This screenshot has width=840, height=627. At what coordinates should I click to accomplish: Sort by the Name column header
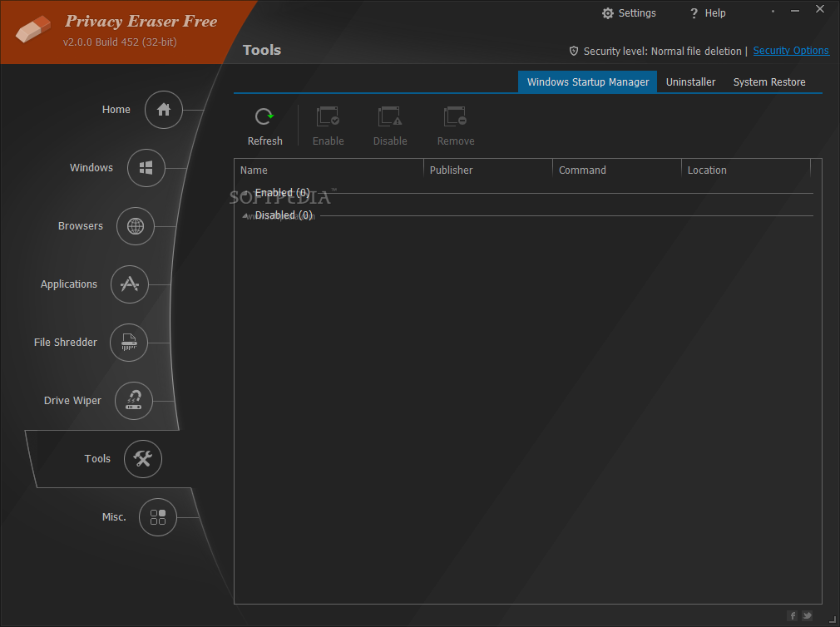pyautogui.click(x=329, y=170)
